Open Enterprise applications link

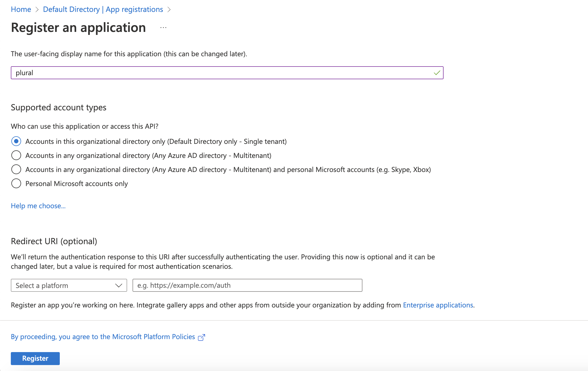(438, 305)
